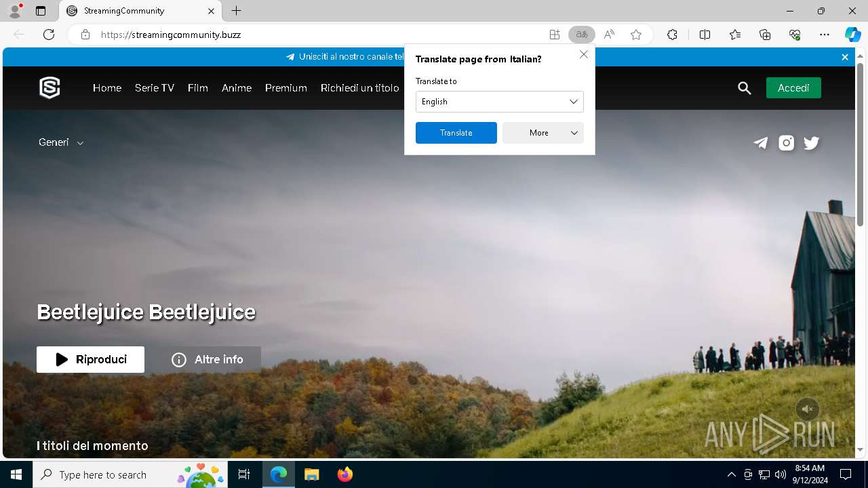Open Tab actions menu icon
The image size is (868, 488).
(41, 11)
